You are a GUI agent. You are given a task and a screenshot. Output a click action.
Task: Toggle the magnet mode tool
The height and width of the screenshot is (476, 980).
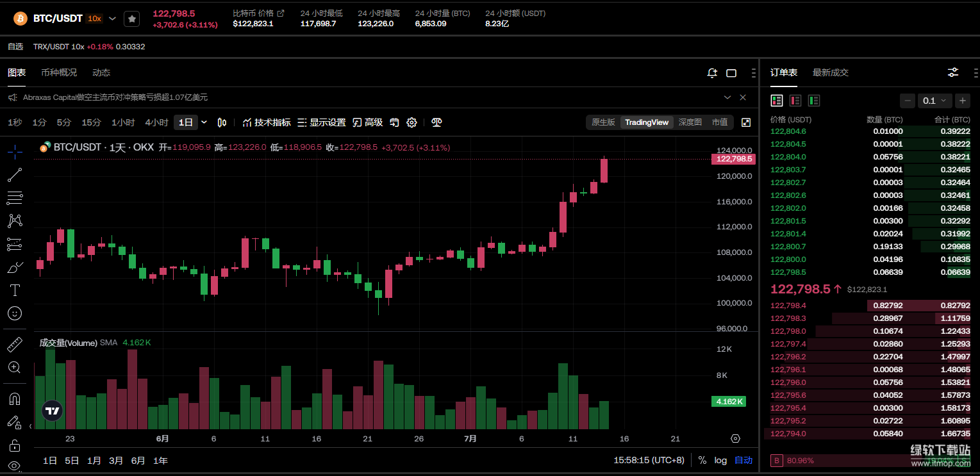point(15,398)
